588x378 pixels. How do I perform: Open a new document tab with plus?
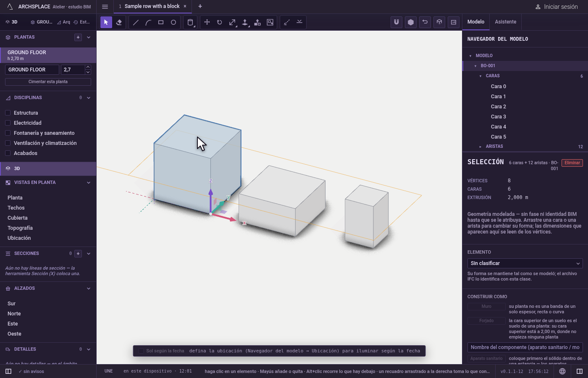pyautogui.click(x=200, y=6)
